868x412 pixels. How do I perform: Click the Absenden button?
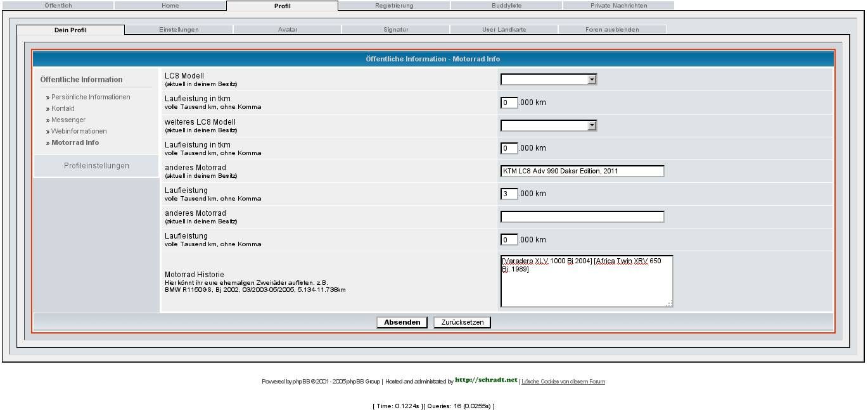click(x=402, y=323)
